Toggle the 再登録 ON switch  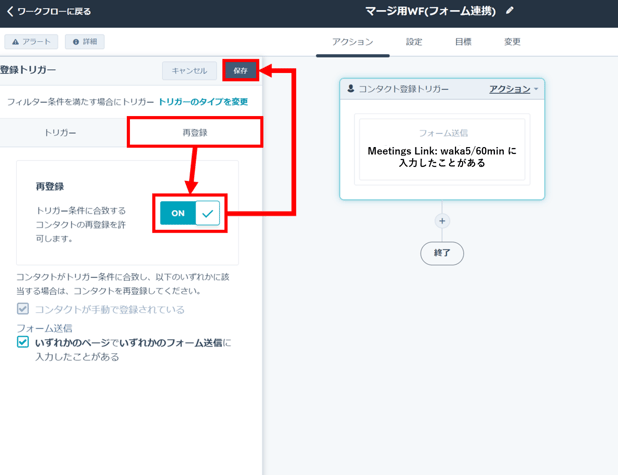(x=190, y=213)
